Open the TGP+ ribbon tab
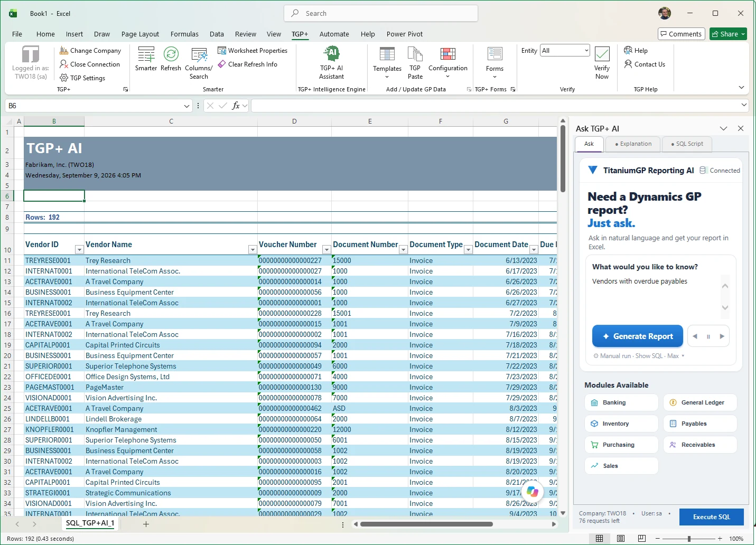The height and width of the screenshot is (545, 756). (x=300, y=34)
